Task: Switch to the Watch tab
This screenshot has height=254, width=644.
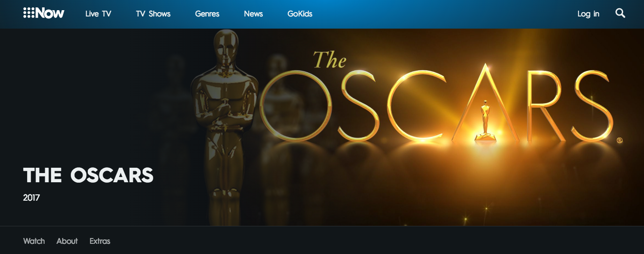Action: 34,241
